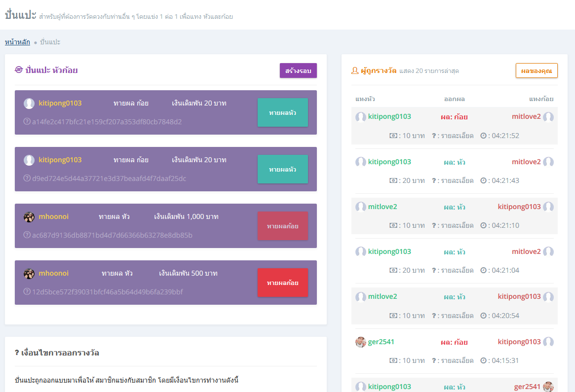Click the help icon beside hash a14fe2c417

[27, 122]
